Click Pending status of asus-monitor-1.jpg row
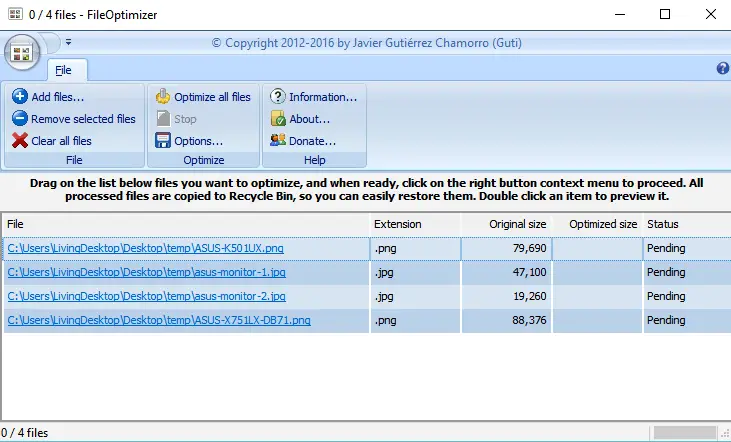 (687, 272)
